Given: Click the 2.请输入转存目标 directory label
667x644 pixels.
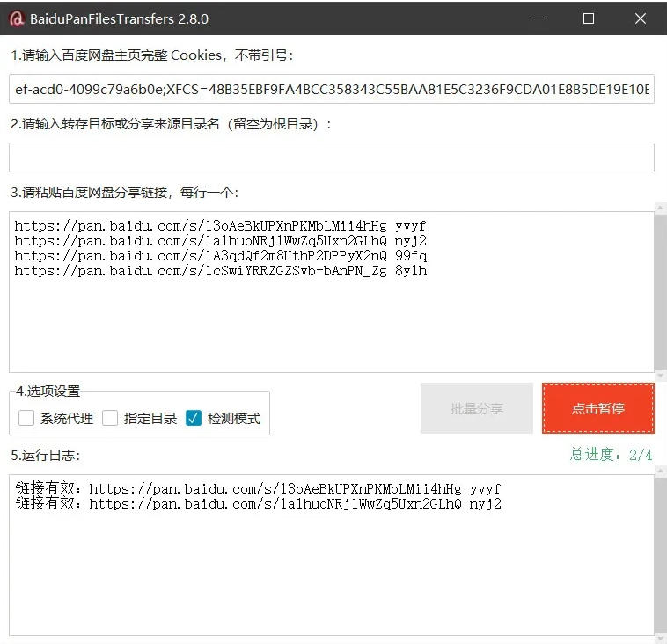Looking at the screenshot, I should pos(171,124).
